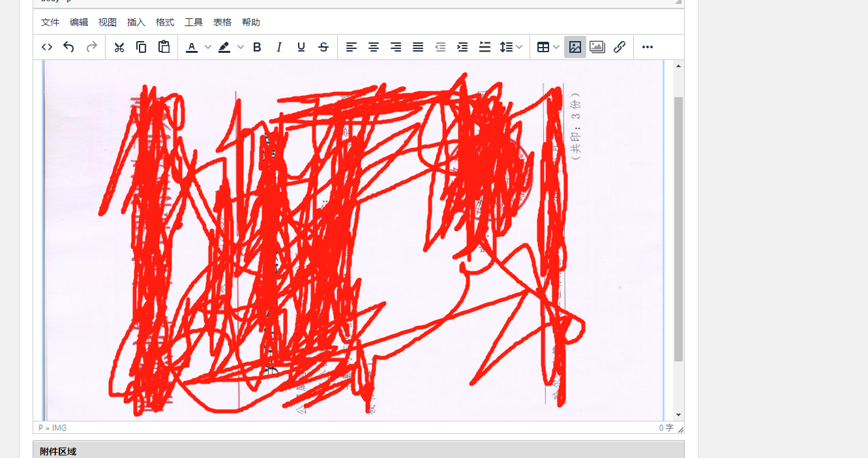Click the insert media gallery icon
The image size is (868, 458).
pyautogui.click(x=597, y=47)
